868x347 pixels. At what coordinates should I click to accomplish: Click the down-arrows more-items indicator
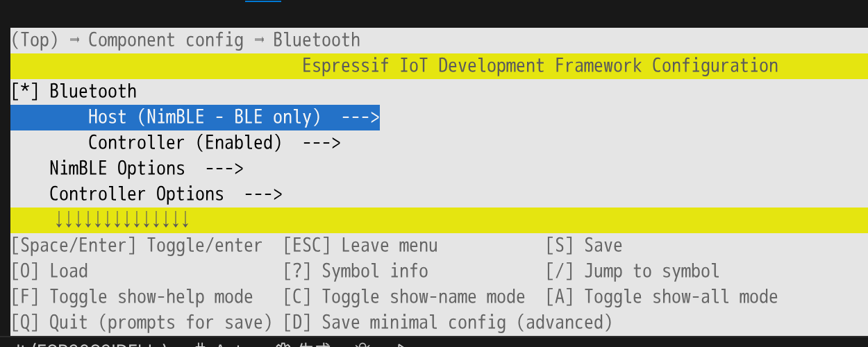122,221
